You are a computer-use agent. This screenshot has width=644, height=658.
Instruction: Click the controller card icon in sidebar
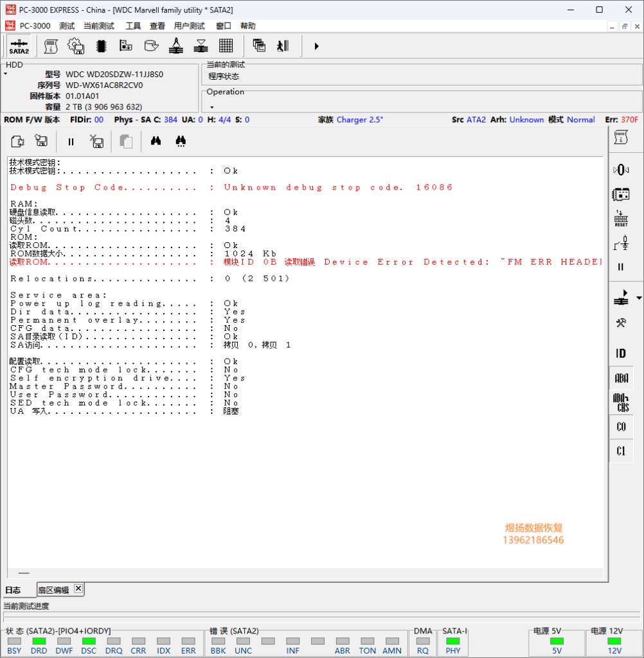click(x=621, y=194)
